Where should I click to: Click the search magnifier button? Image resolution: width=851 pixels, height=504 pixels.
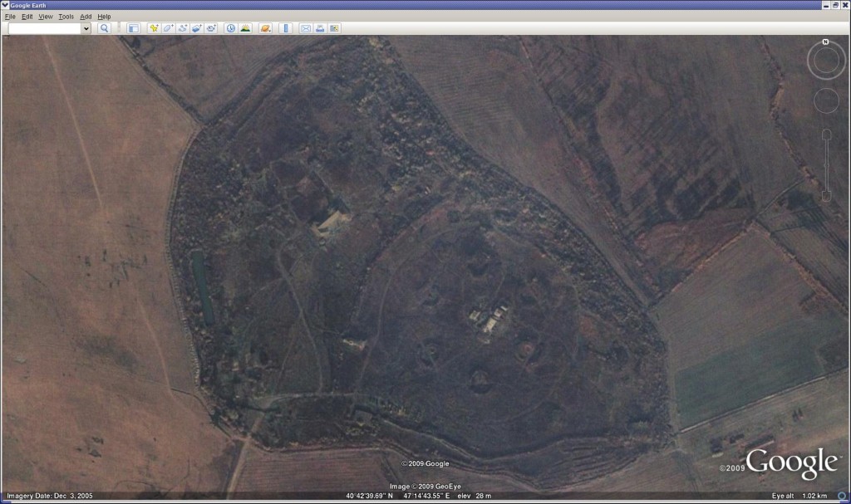104,28
